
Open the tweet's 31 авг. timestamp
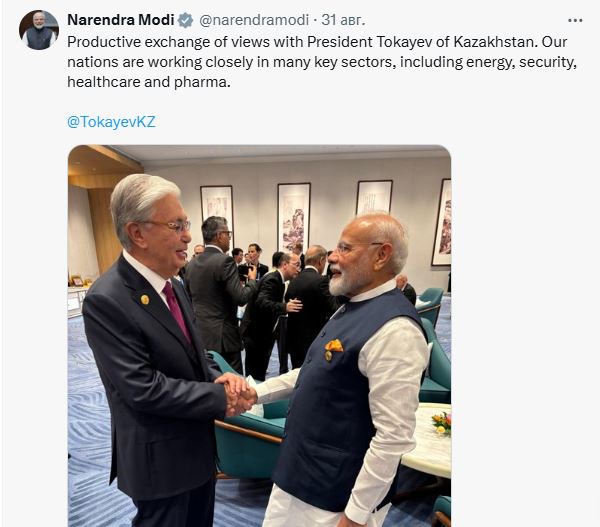click(x=343, y=20)
